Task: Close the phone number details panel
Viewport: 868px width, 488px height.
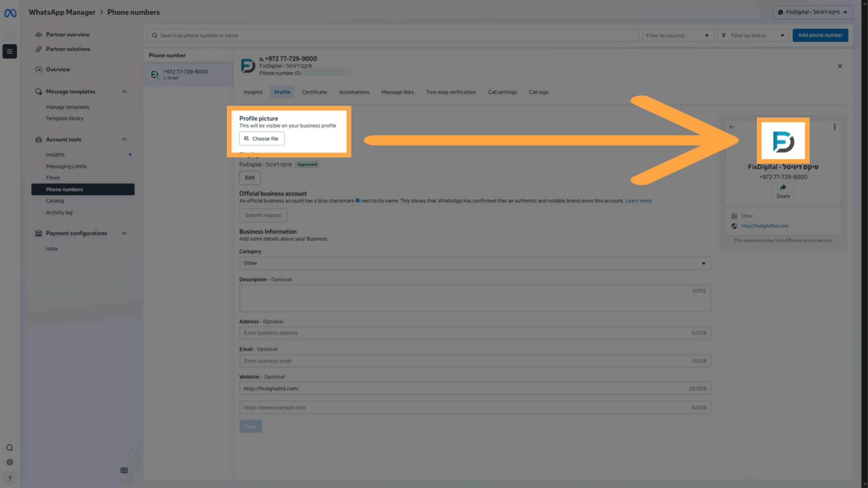Action: 840,66
